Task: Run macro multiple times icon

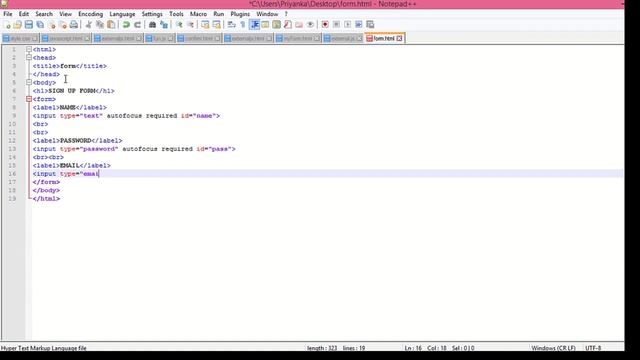Action: click(x=359, y=25)
